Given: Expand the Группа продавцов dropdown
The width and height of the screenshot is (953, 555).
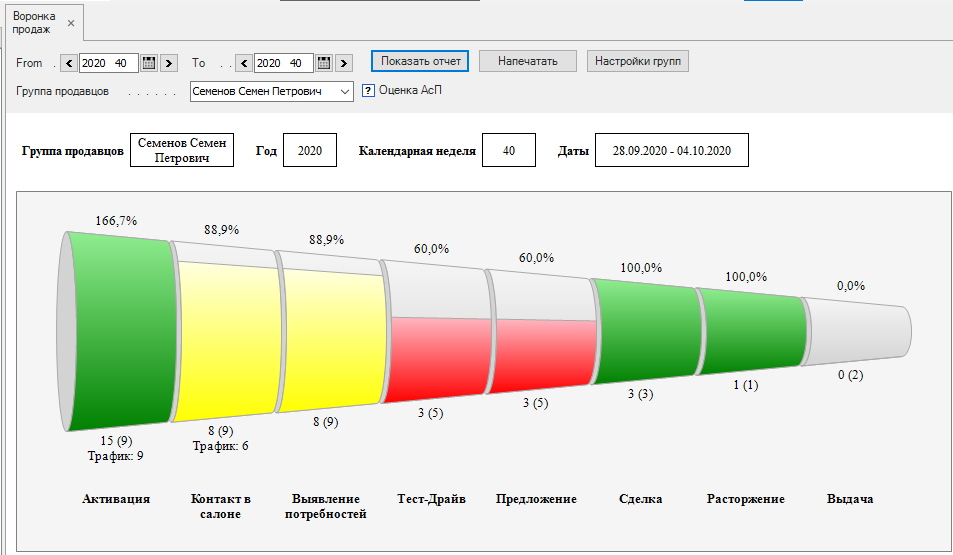Looking at the screenshot, I should (x=345, y=91).
